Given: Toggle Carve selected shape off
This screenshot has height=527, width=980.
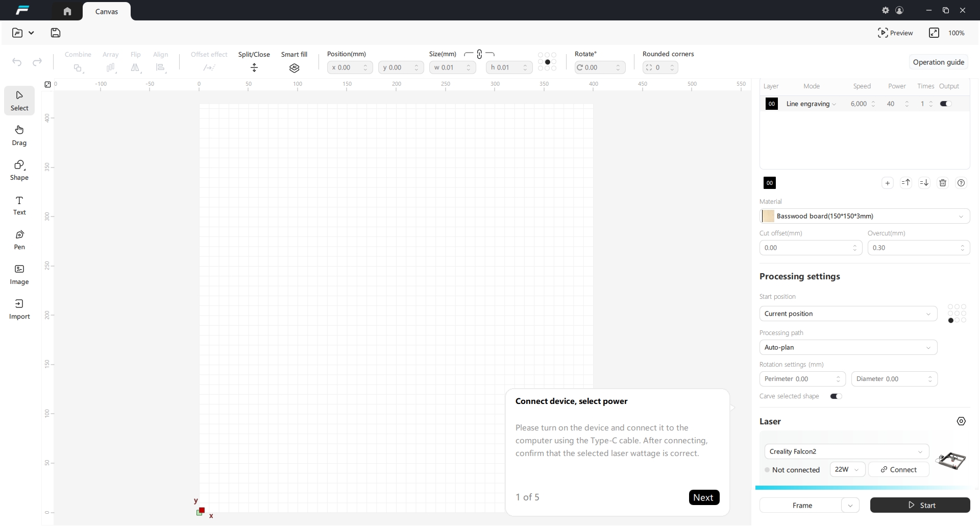Looking at the screenshot, I should pyautogui.click(x=836, y=396).
